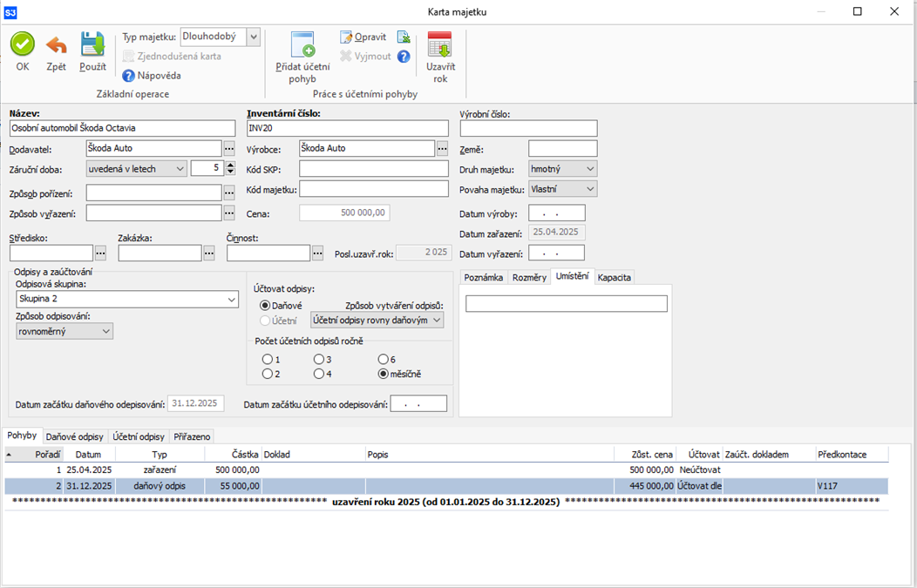
Task: Select the Daňové radio button
Action: point(266,306)
